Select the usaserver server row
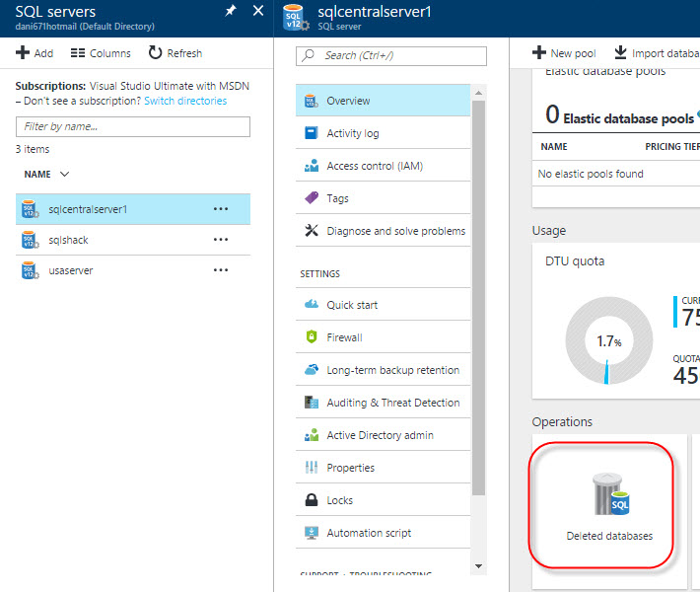700x592 pixels. tap(133, 270)
